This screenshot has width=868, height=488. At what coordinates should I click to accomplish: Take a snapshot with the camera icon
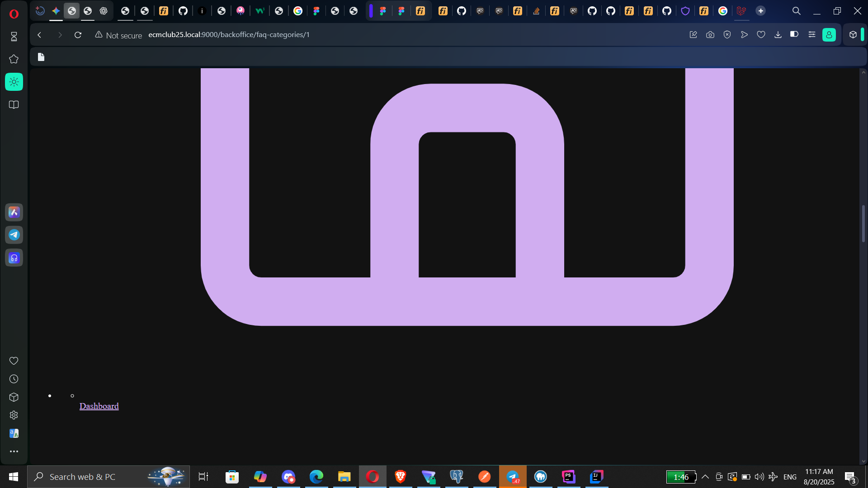[x=710, y=35]
